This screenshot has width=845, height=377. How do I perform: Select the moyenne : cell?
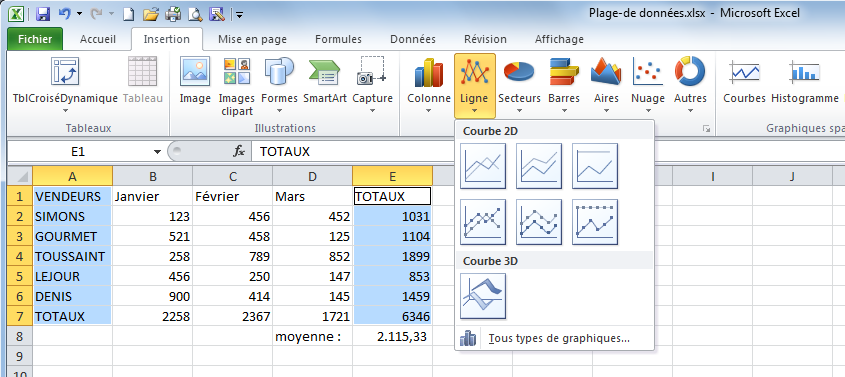click(313, 337)
